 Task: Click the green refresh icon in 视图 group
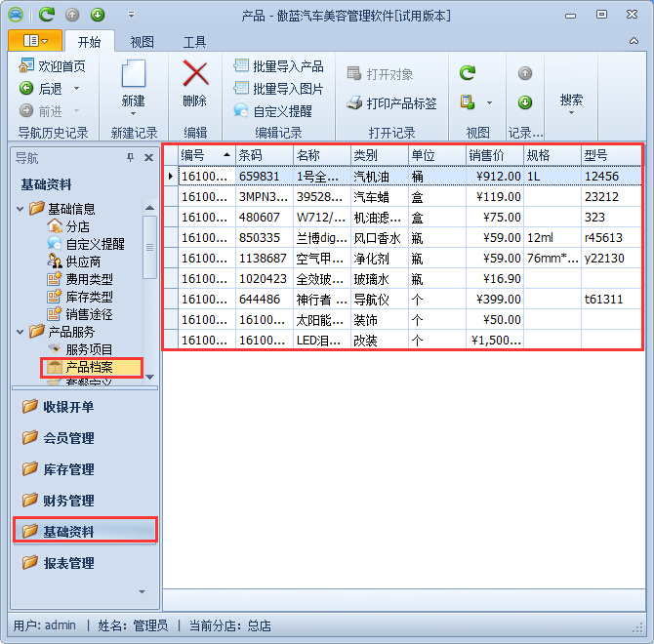[469, 73]
